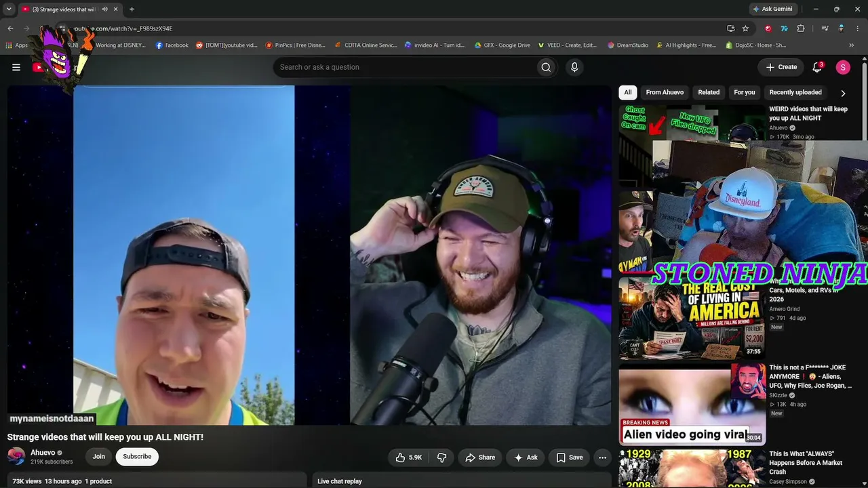Click the browser address bar URL

(123, 28)
